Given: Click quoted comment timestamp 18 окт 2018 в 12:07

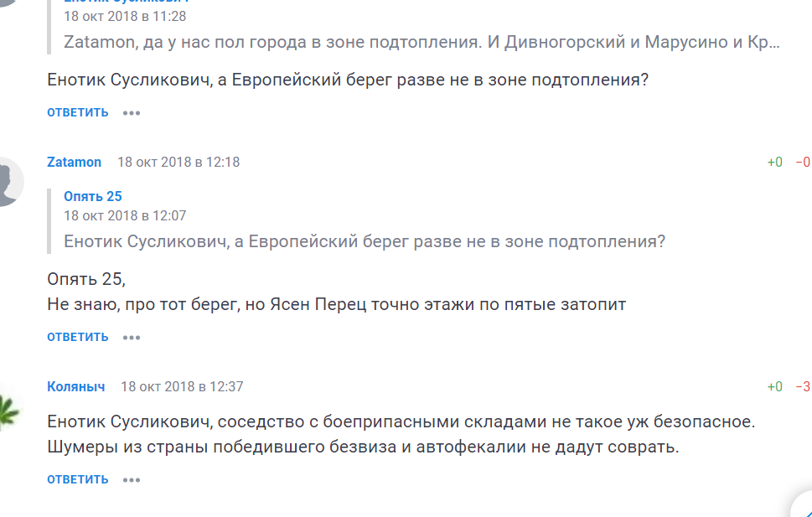Looking at the screenshot, I should [125, 216].
